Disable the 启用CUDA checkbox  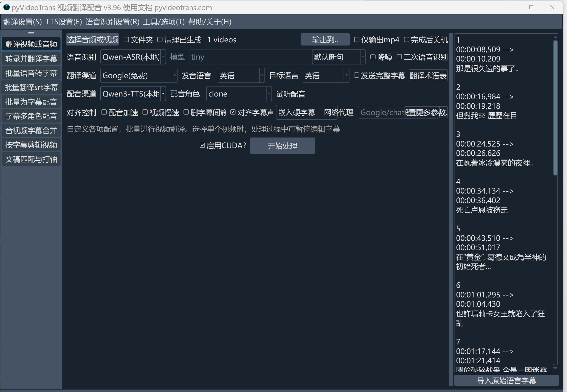(x=202, y=145)
